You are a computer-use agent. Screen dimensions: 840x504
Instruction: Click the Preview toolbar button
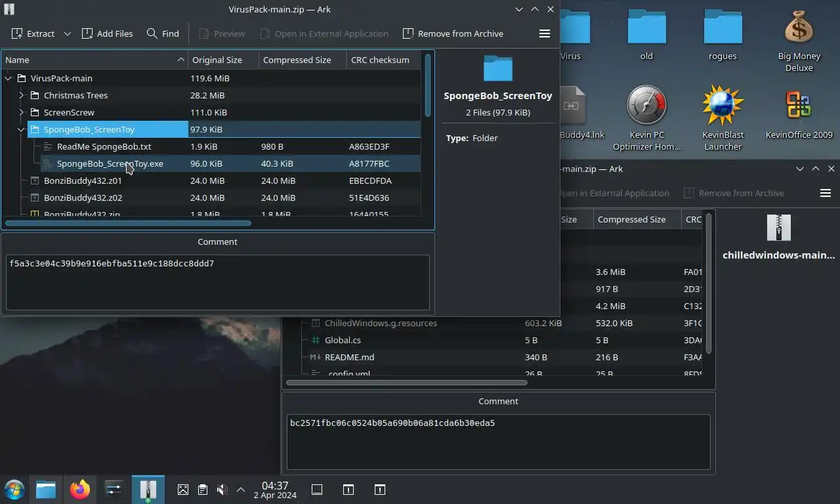[x=222, y=33]
